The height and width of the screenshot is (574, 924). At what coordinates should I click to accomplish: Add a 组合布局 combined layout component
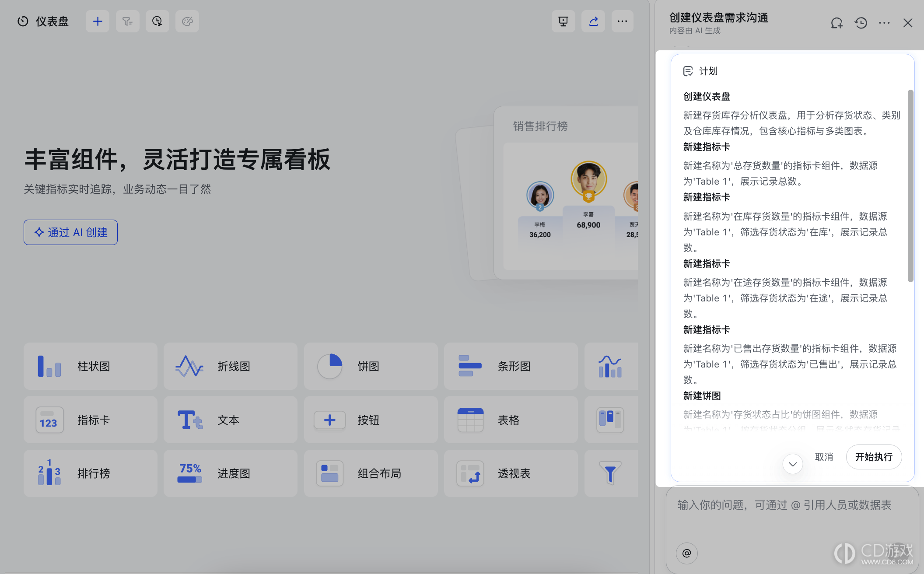tap(371, 473)
